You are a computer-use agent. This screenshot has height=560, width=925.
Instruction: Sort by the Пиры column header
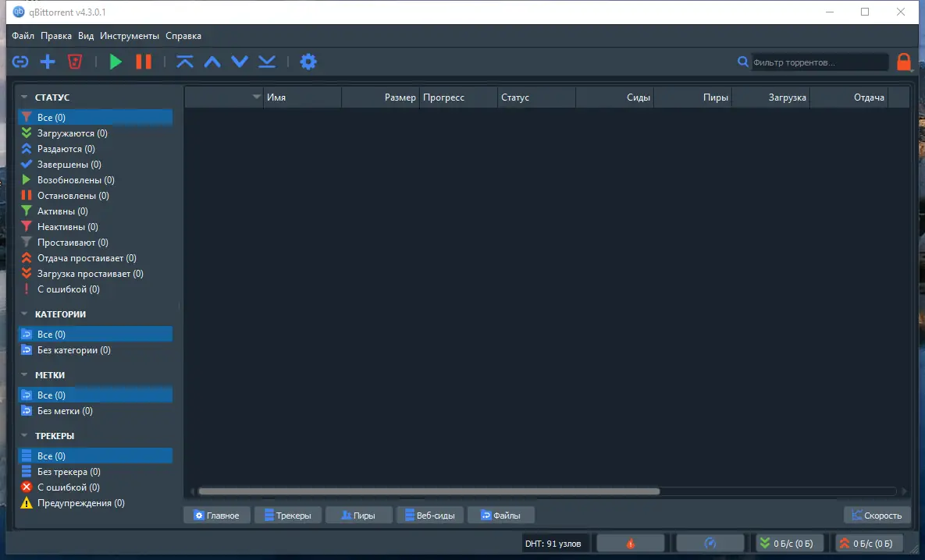[692, 97]
